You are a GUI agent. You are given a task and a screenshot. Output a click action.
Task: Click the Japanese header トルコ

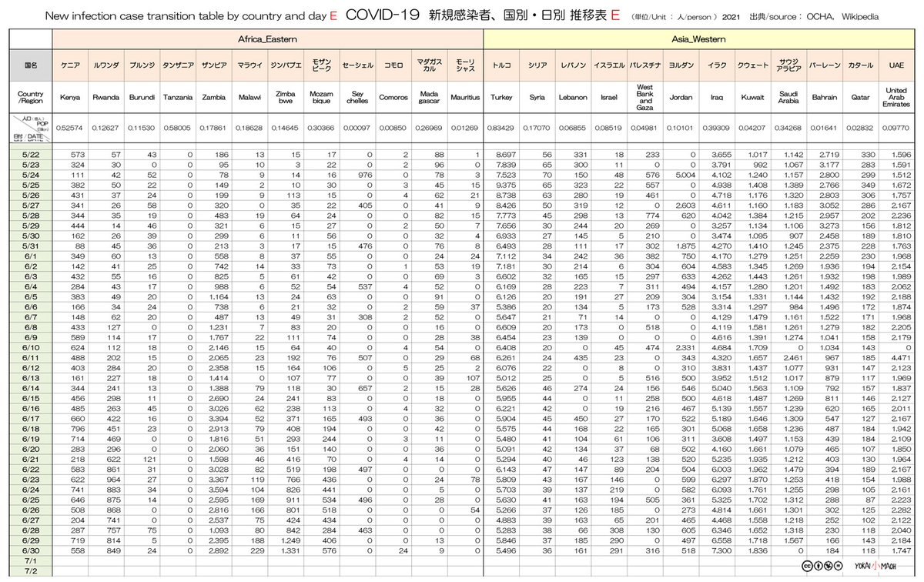click(501, 66)
